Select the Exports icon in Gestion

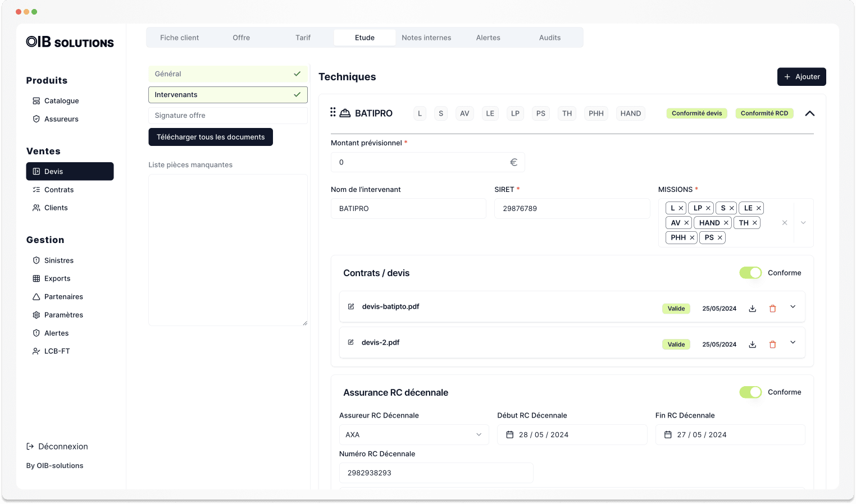(x=36, y=278)
